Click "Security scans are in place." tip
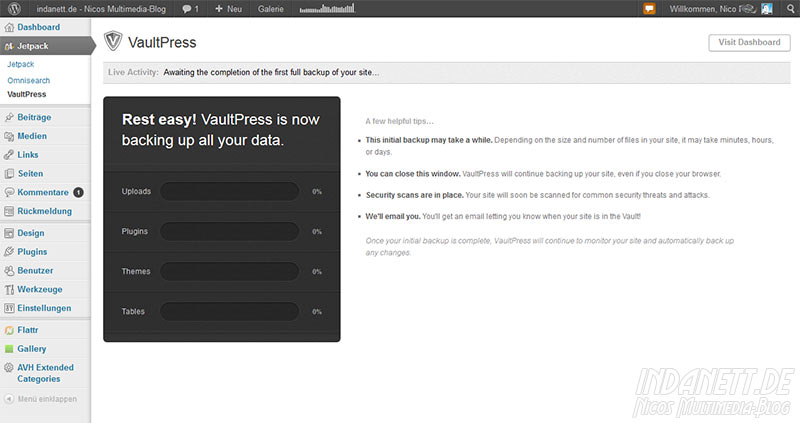Image resolution: width=800 pixels, height=423 pixels. pyautogui.click(x=415, y=195)
